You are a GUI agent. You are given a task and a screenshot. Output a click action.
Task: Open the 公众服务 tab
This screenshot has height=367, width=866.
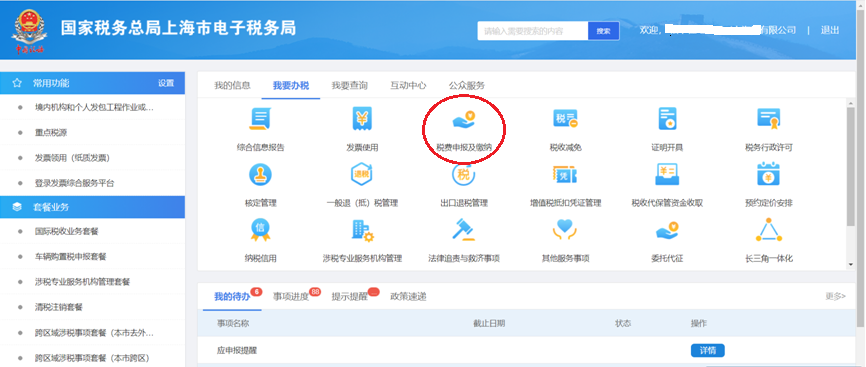point(467,86)
